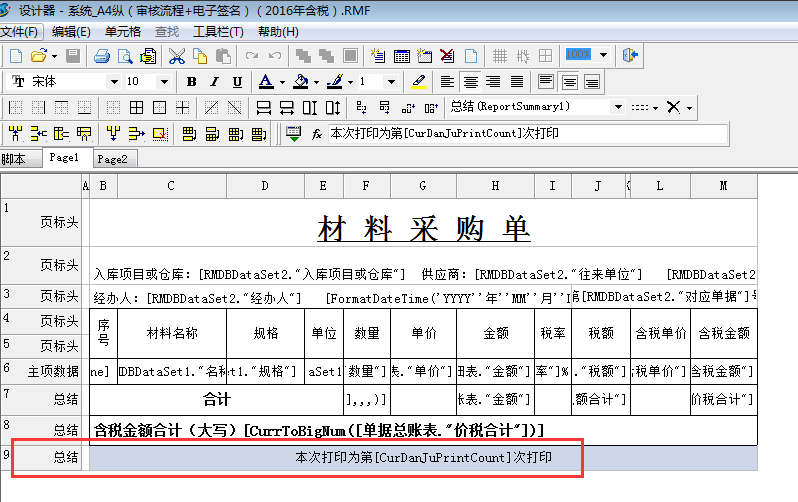
Task: Toggle Bold formatting button
Action: point(190,82)
